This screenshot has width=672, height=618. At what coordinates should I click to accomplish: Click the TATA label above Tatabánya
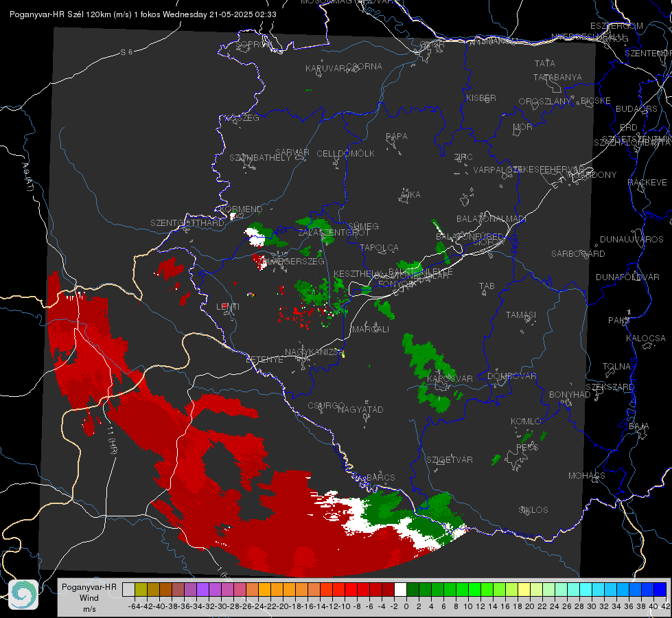pyautogui.click(x=545, y=63)
